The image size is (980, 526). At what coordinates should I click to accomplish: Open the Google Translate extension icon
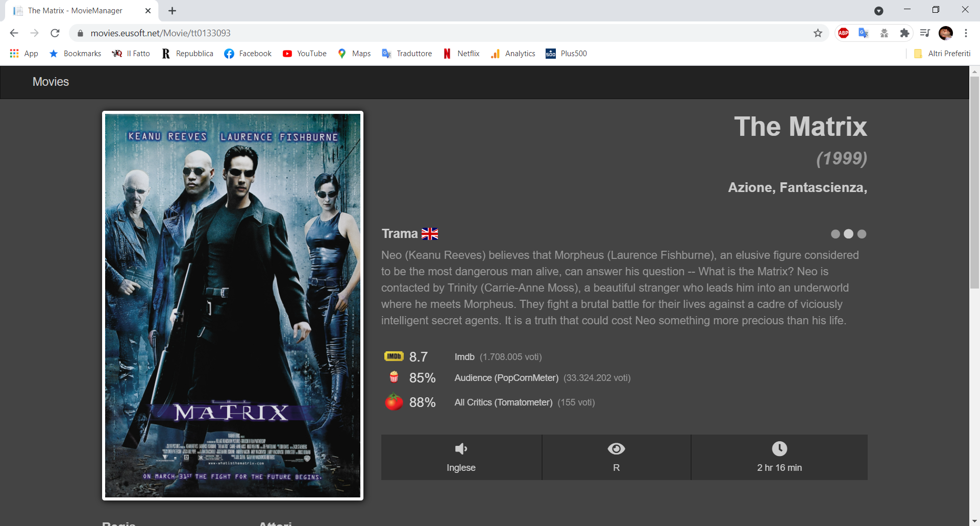pos(864,33)
